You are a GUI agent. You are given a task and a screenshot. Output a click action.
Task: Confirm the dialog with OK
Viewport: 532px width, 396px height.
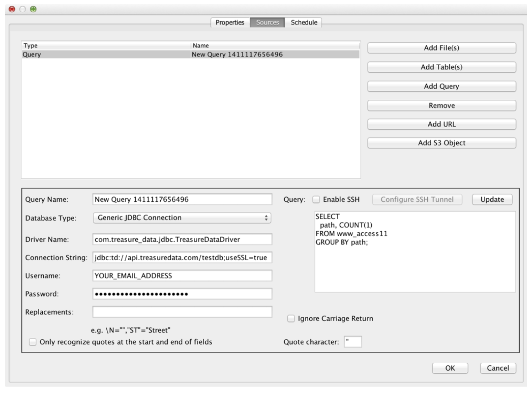[450, 368]
